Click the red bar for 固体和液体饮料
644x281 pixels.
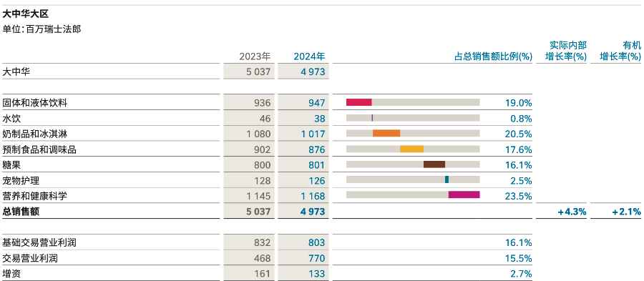359,102
